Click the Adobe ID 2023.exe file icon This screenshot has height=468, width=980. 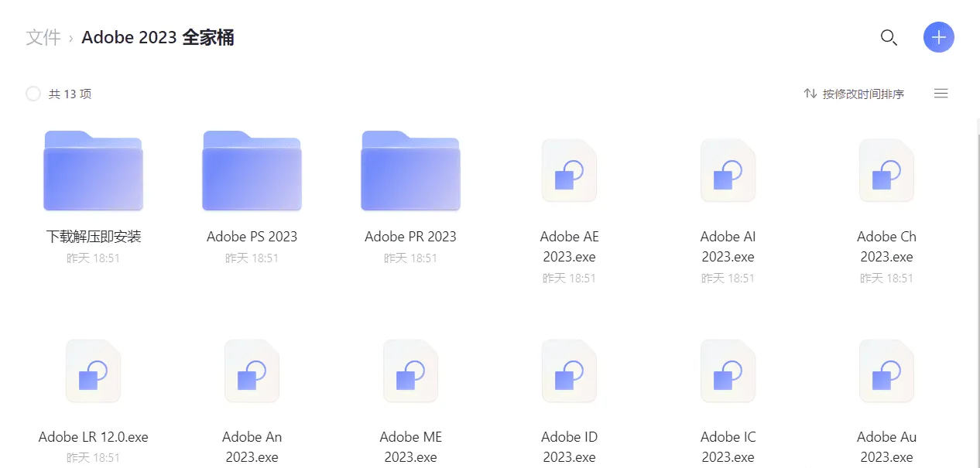[x=569, y=371]
